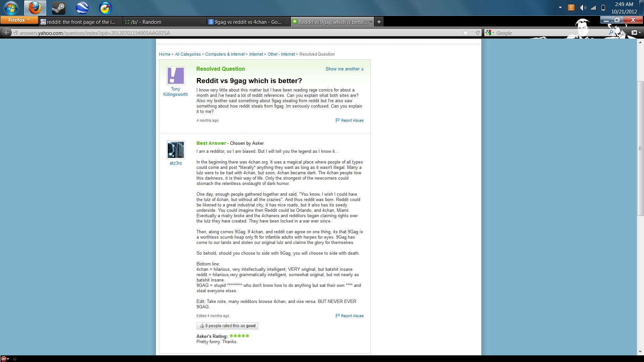Open Steam from the taskbar
The height and width of the screenshot is (362, 644).
pos(58,8)
